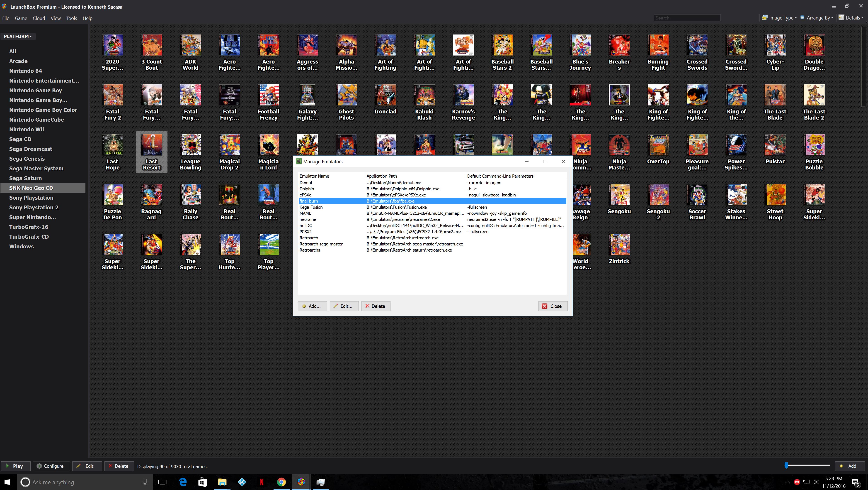Click Edit in Manage Emulators dialog

tap(344, 306)
